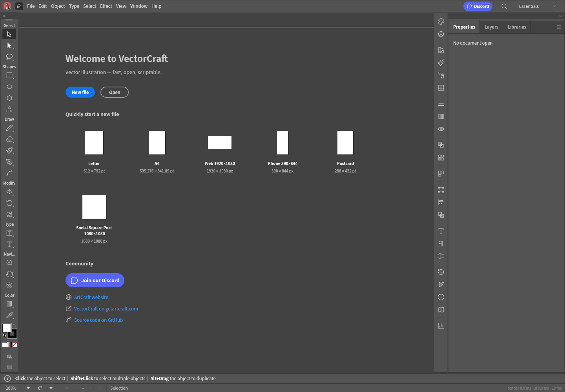This screenshot has height=392, width=565.
Task: Collapse the right panel group chevrons
Action: pos(561,16)
